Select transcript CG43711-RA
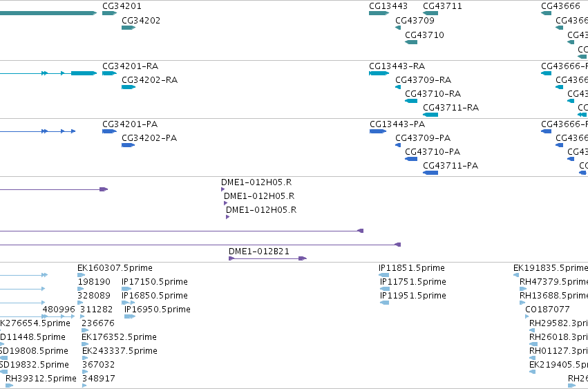588x389 pixels. pos(451,108)
